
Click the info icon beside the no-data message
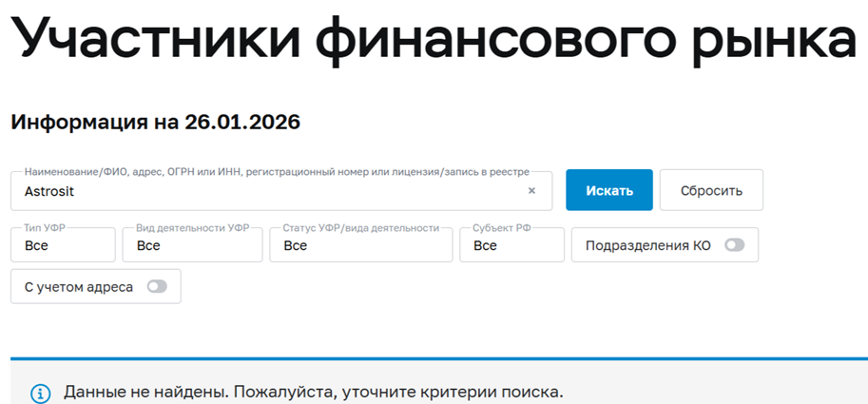tap(40, 393)
